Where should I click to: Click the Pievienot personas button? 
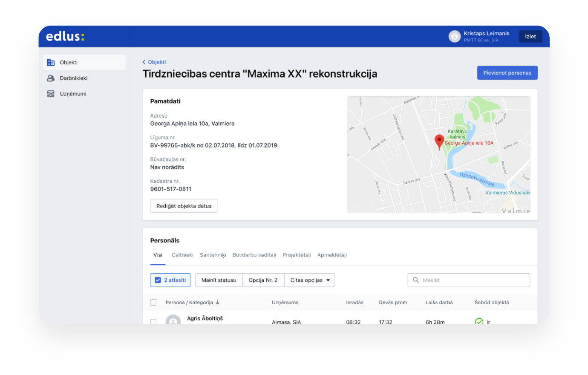tap(507, 72)
